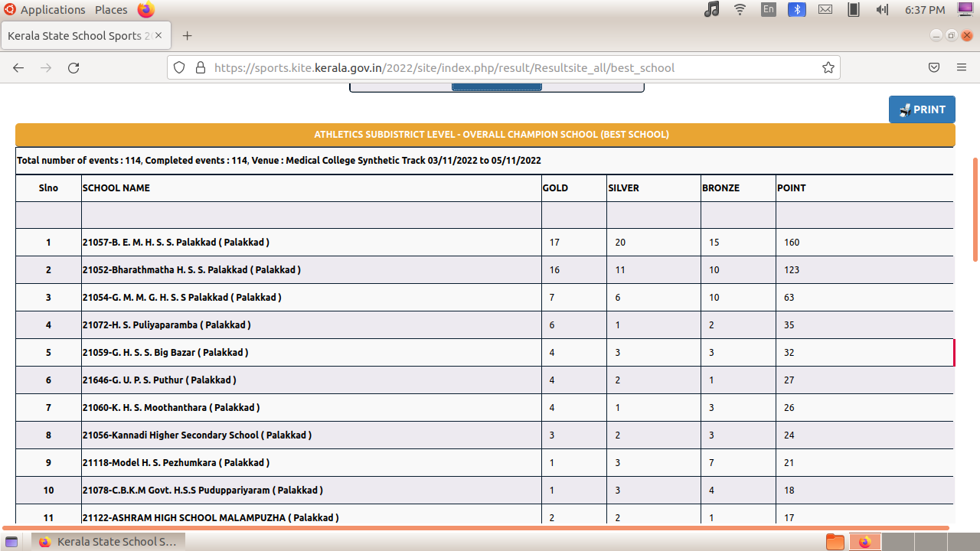Click taskbar Kerala State School window button

[108, 542]
